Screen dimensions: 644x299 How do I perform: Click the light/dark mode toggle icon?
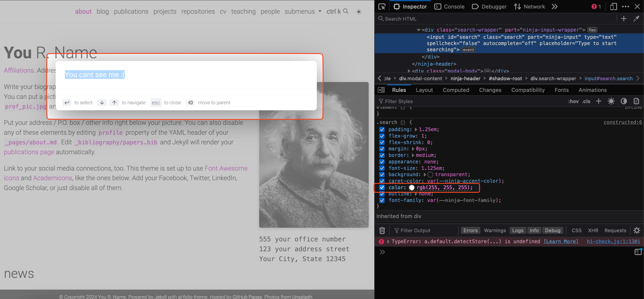point(359,11)
